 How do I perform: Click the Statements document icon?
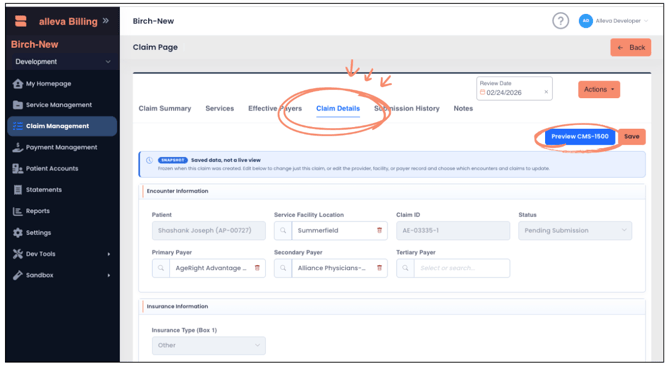tap(18, 190)
